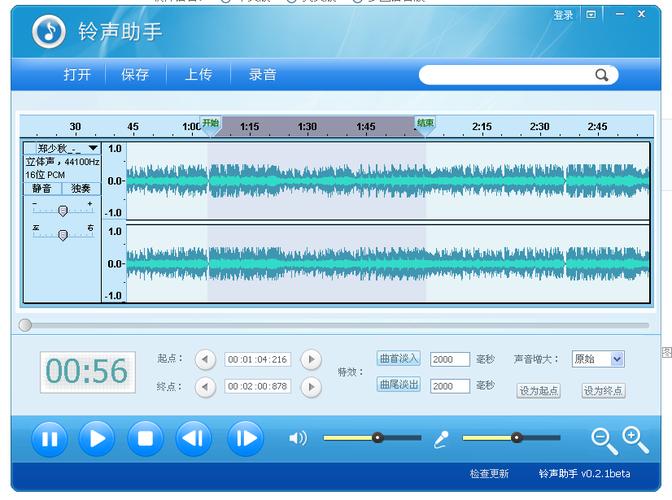672x500 pixels.
Task: Click the step-backward playback button
Action: tap(193, 439)
